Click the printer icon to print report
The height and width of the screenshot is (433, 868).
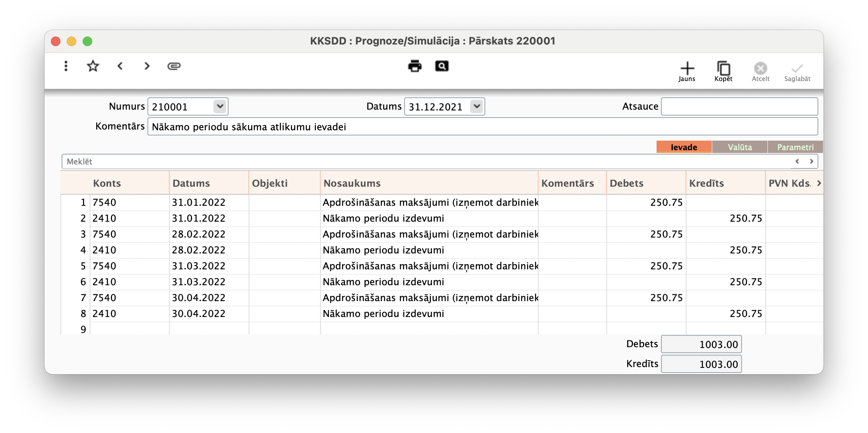415,66
